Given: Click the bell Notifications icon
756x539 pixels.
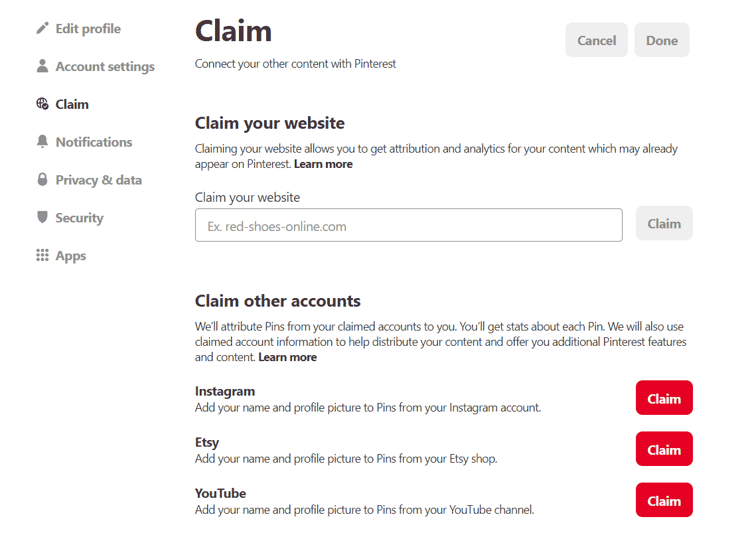Looking at the screenshot, I should pos(42,142).
